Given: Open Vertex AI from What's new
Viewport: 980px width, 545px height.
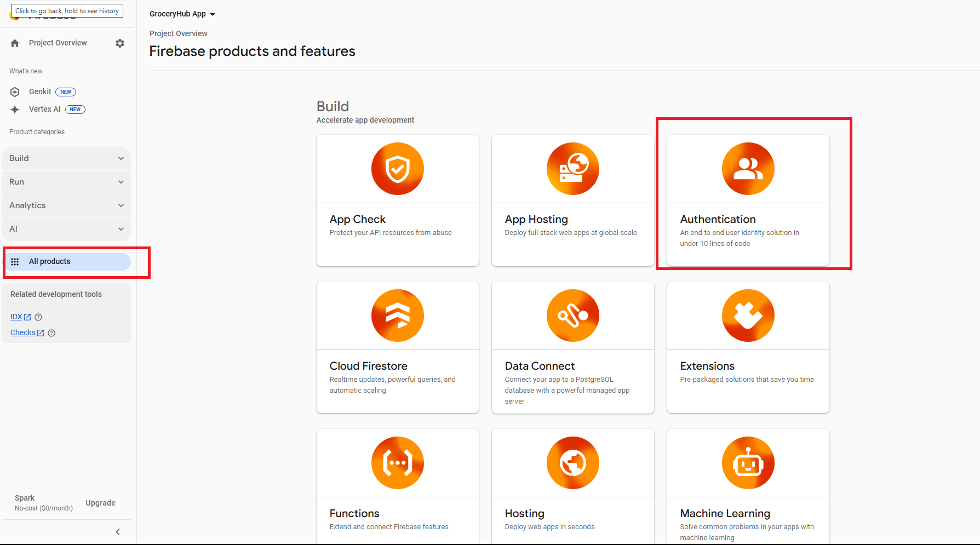Looking at the screenshot, I should (44, 110).
